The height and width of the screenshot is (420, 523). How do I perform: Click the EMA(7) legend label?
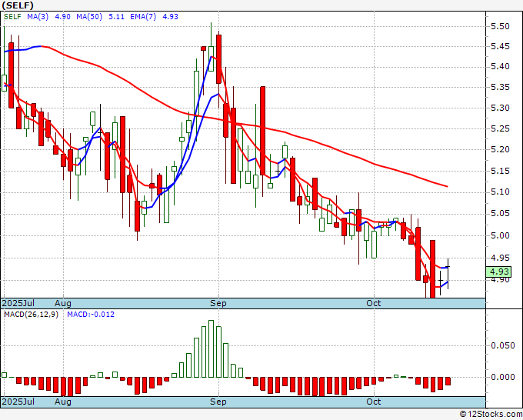[143, 16]
